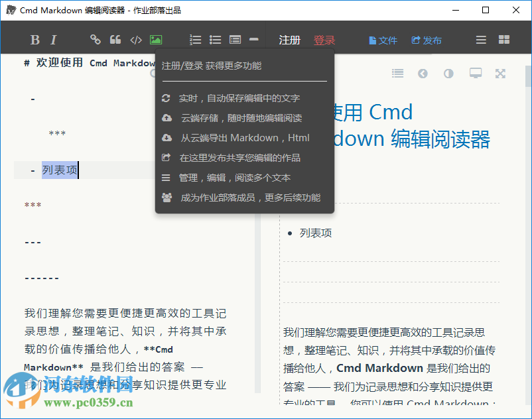Image resolution: width=532 pixels, height=419 pixels.
Task: Create an ordered list
Action: point(195,39)
